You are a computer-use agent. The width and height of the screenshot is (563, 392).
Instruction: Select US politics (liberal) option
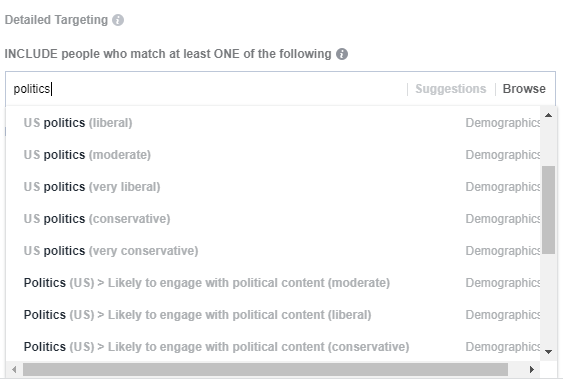click(273, 123)
